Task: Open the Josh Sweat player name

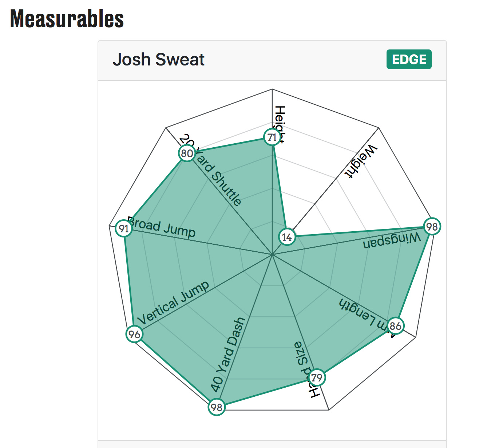Action: (159, 59)
